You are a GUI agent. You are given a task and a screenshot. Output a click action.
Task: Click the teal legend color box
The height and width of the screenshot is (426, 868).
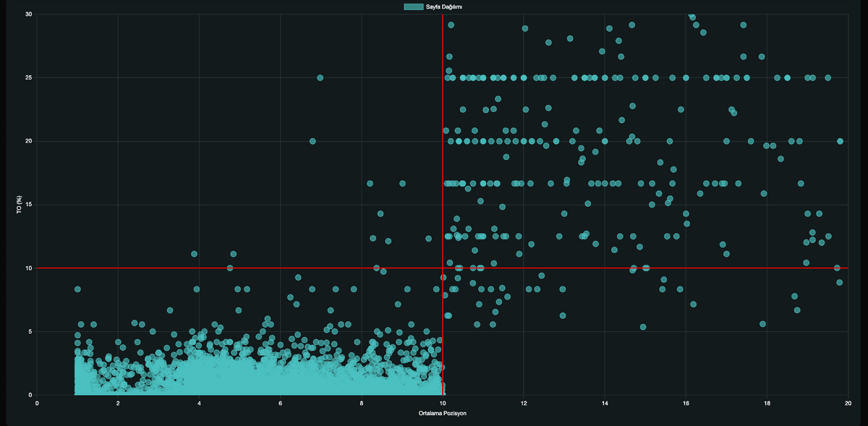click(x=413, y=7)
